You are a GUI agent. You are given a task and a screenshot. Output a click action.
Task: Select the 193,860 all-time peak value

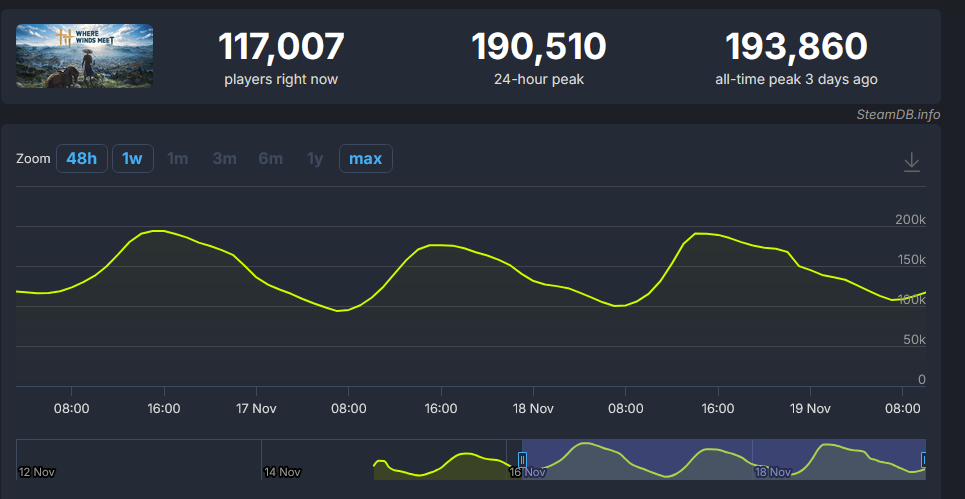[796, 47]
